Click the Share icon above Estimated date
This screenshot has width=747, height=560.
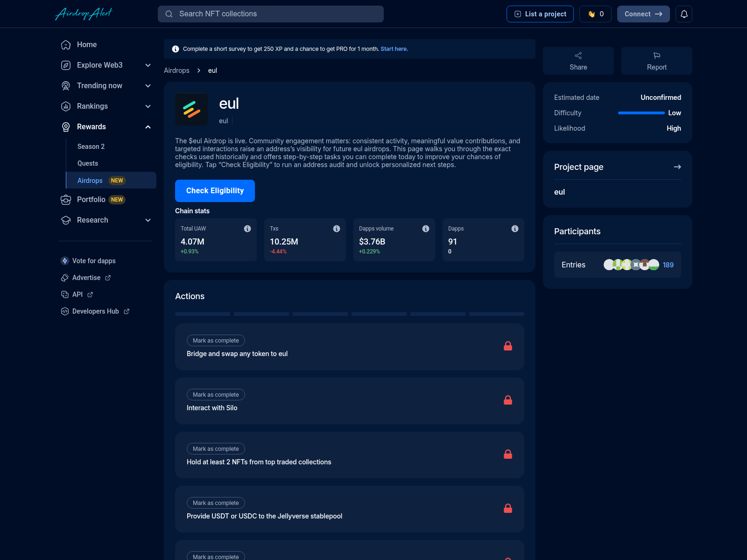[578, 56]
